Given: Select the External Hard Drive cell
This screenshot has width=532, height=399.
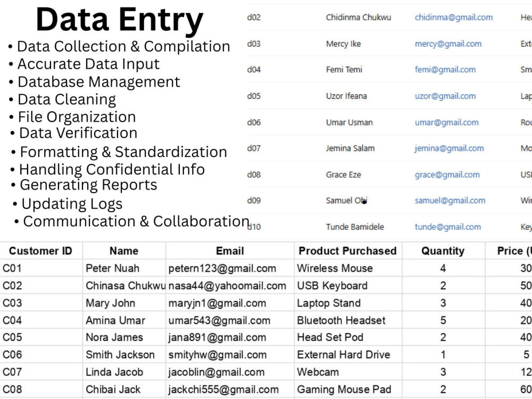Looking at the screenshot, I should [348, 354].
